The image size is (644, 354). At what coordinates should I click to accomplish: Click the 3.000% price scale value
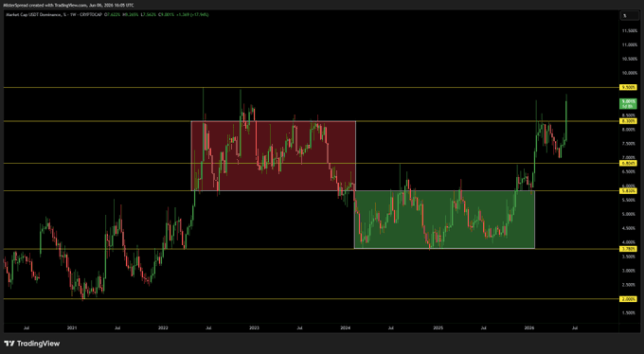[629, 271]
